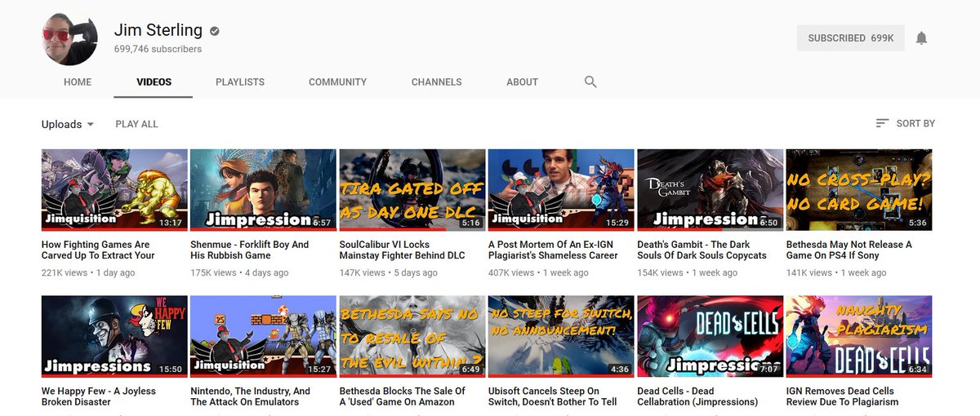Go to the CHANNELS tab
Viewport: 980px width, 416px height.
pos(436,82)
